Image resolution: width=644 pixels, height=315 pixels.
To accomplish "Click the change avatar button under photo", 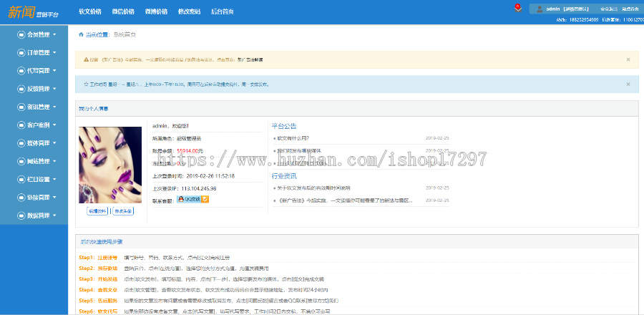I will pos(123,211).
